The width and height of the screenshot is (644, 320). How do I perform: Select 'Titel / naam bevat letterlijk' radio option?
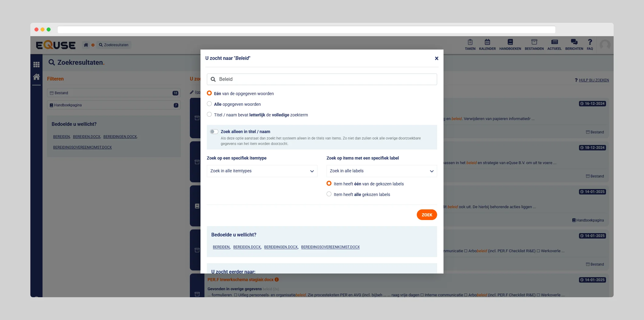click(209, 115)
